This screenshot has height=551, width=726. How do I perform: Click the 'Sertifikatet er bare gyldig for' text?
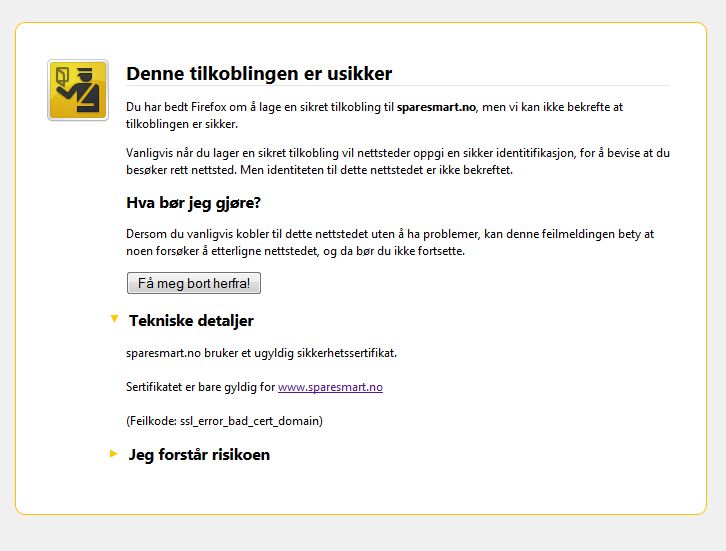(x=200, y=387)
